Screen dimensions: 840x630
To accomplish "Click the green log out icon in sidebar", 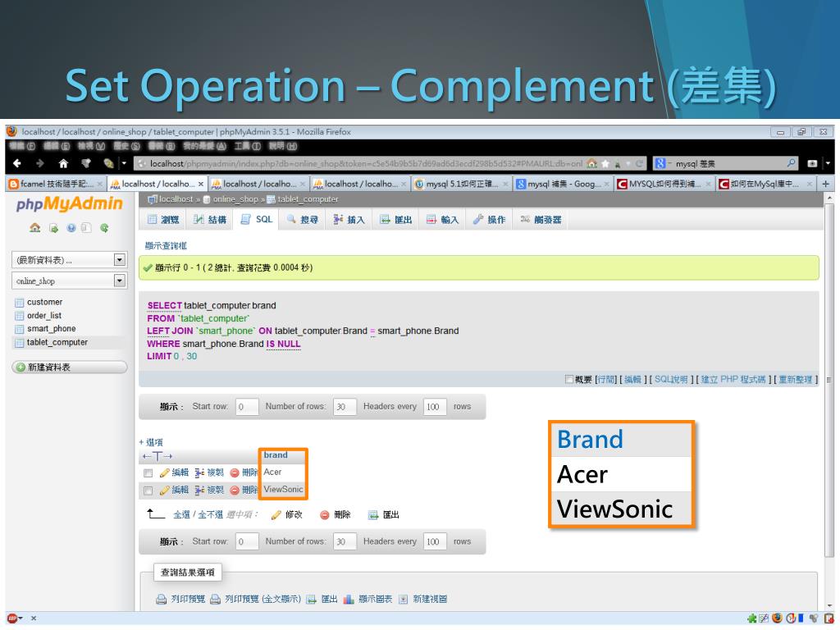I will coord(53,228).
